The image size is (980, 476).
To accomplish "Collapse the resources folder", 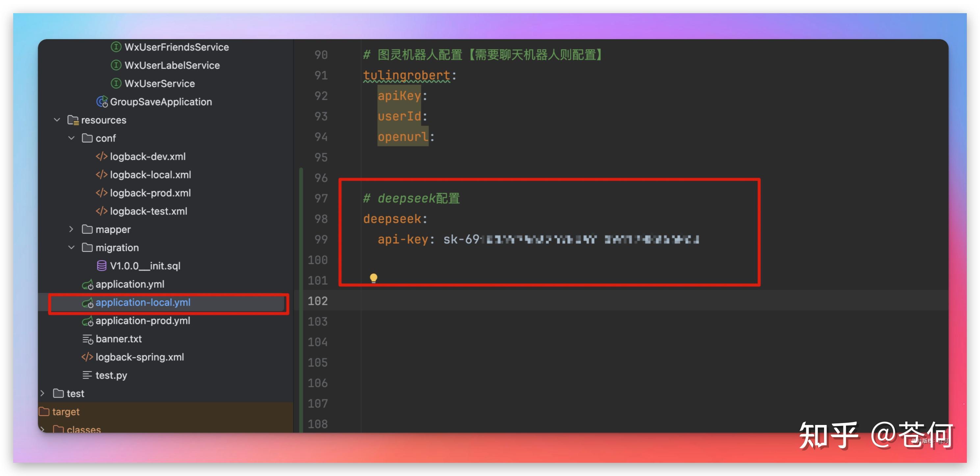I will point(57,120).
